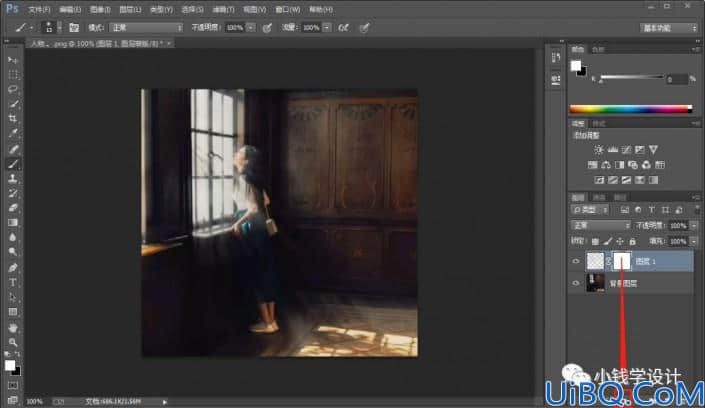Select the Eyedropper tool

coord(13,133)
